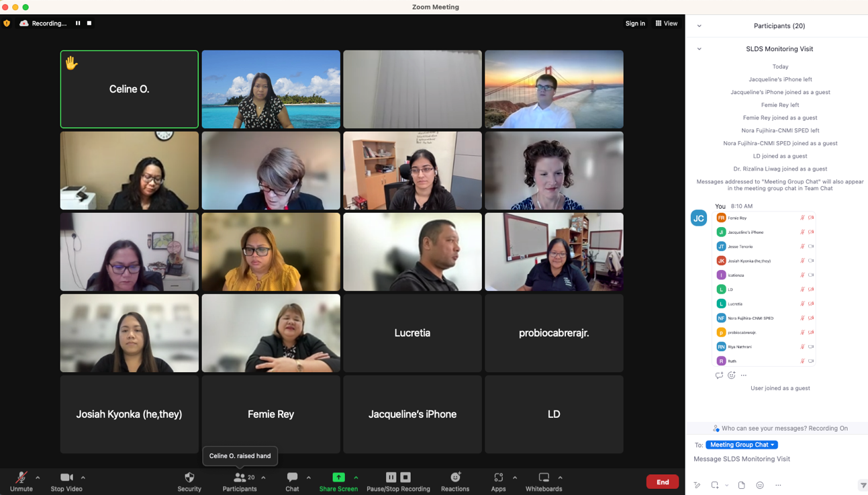868x495 pixels.
Task: Stop recording via top-left indicator
Action: [89, 23]
